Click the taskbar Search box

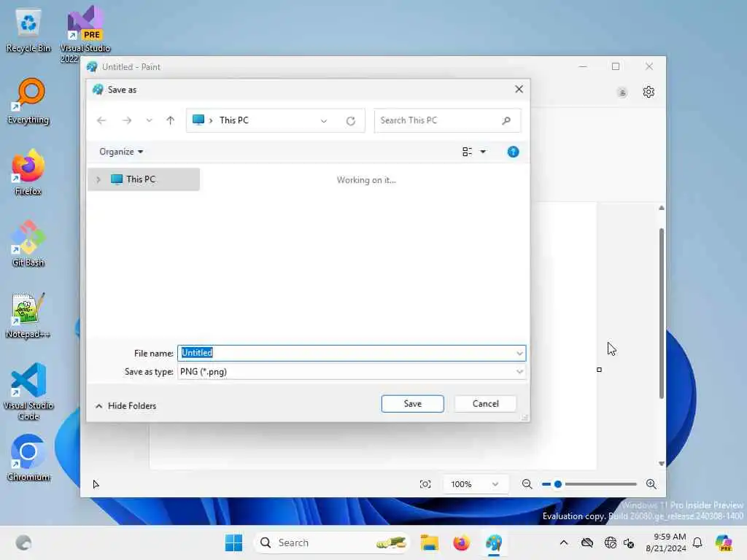coord(332,542)
